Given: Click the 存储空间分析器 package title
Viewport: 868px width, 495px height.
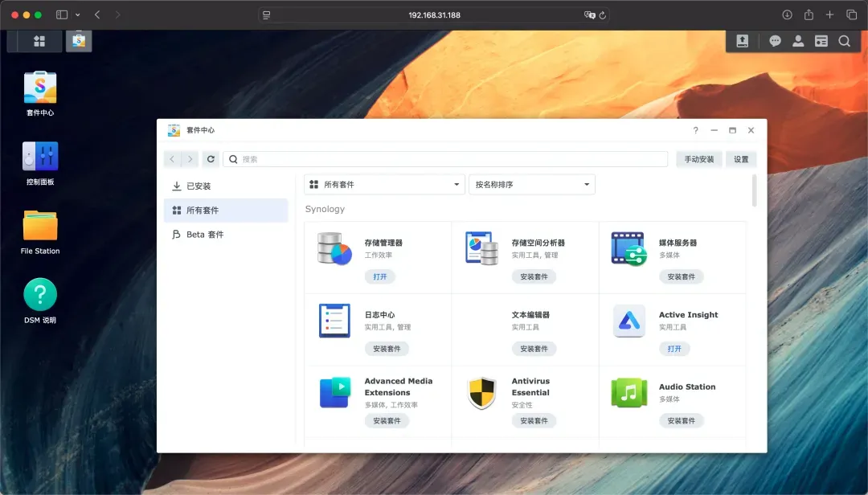Looking at the screenshot, I should coord(538,243).
